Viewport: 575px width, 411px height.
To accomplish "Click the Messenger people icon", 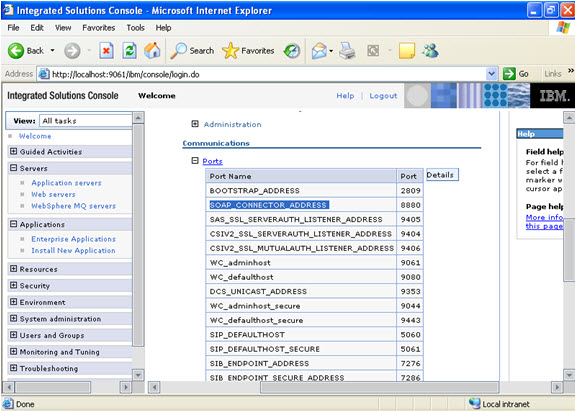I will pos(431,51).
